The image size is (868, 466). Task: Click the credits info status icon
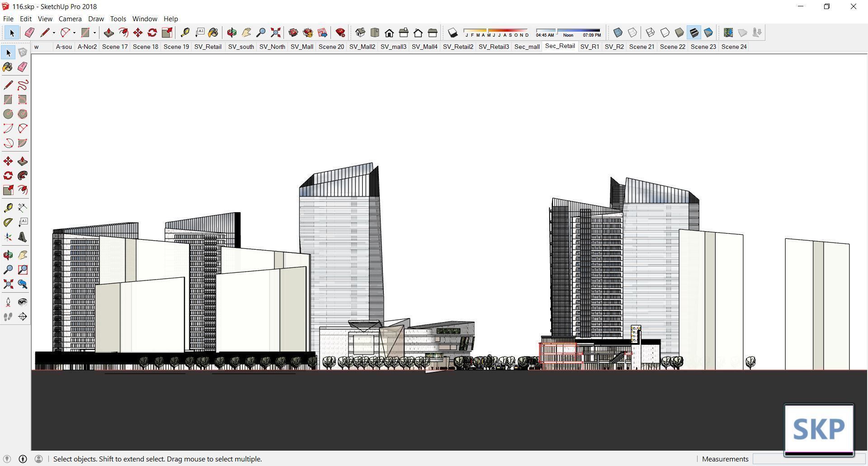pyautogui.click(x=23, y=459)
